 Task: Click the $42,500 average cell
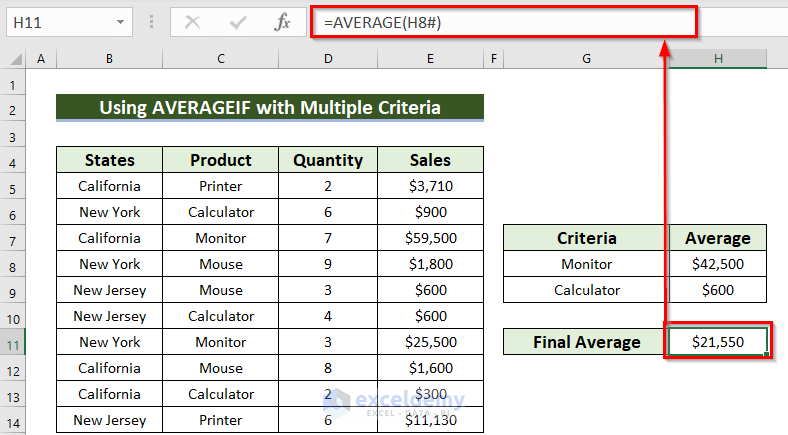click(x=718, y=264)
